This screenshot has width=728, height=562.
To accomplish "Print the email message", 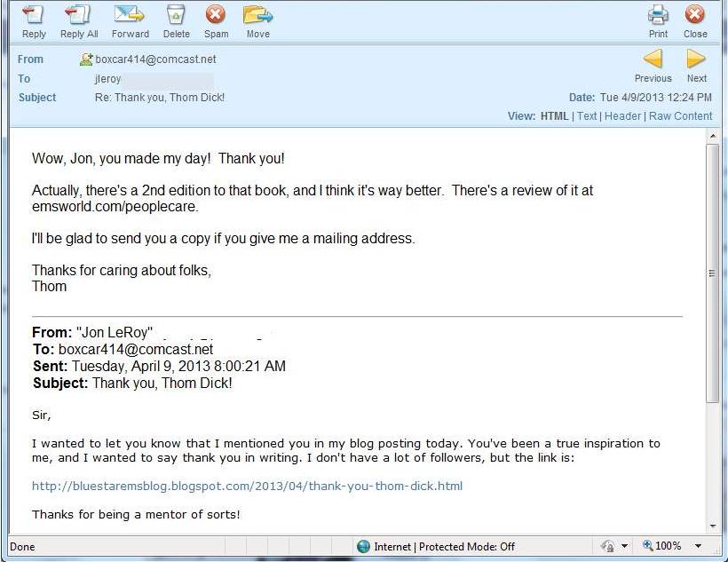I will click(658, 15).
